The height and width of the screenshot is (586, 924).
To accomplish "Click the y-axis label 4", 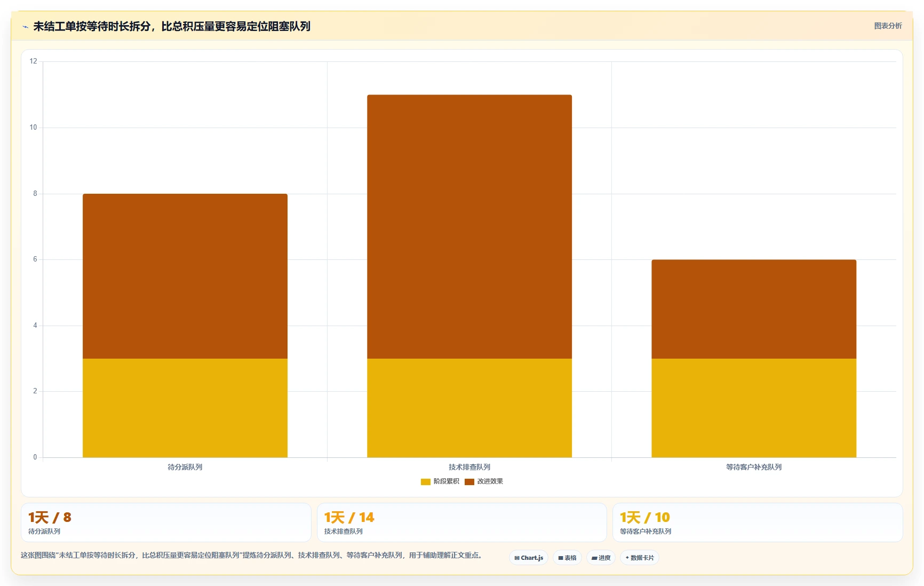I will 35,326.
